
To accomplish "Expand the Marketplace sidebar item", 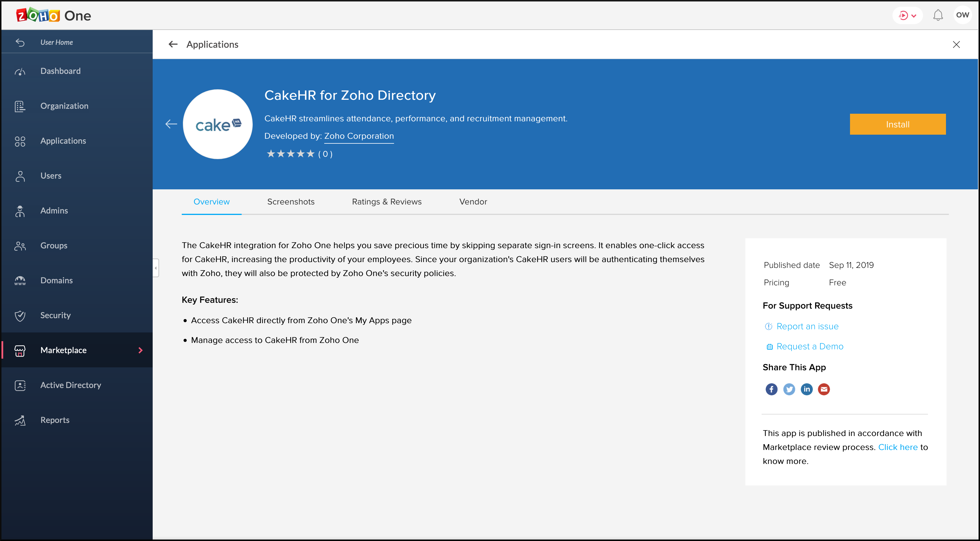I will [140, 350].
